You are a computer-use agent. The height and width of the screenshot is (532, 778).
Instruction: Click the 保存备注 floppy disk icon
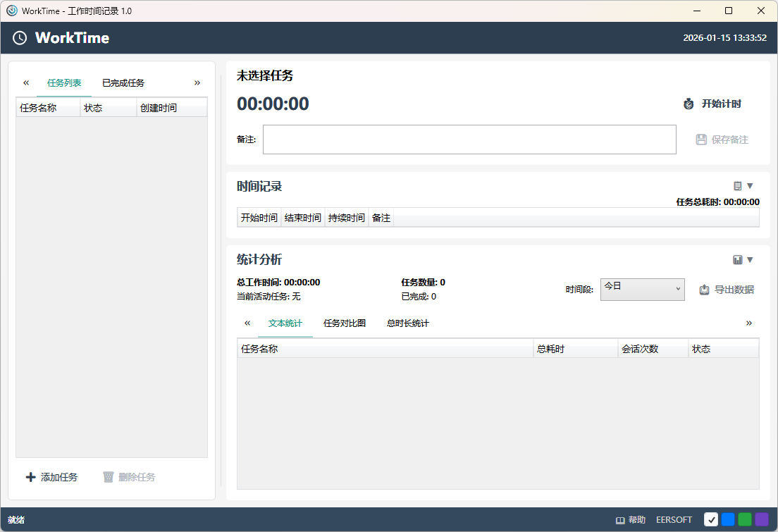[x=701, y=140]
